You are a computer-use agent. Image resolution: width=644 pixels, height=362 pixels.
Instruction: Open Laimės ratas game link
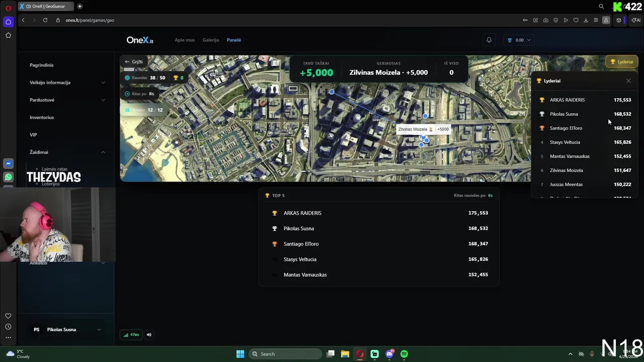coord(54,169)
